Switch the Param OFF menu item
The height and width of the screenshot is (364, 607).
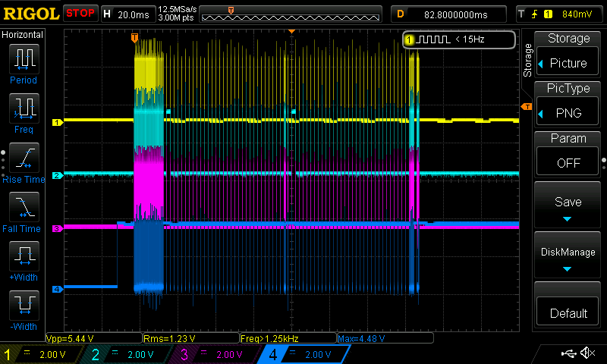568,162
